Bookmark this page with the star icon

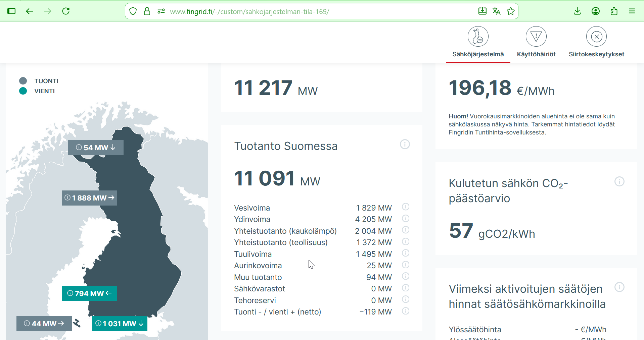[511, 11]
